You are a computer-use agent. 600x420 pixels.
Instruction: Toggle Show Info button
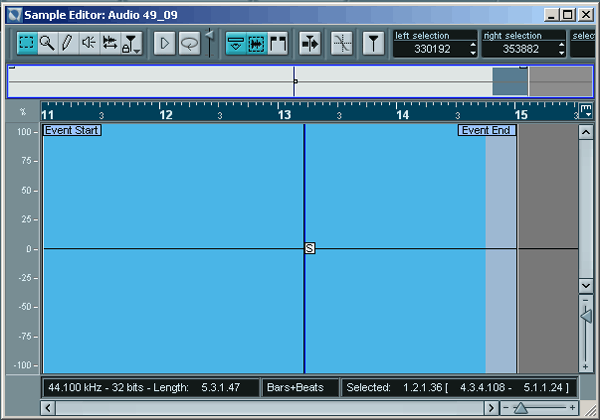point(236,44)
